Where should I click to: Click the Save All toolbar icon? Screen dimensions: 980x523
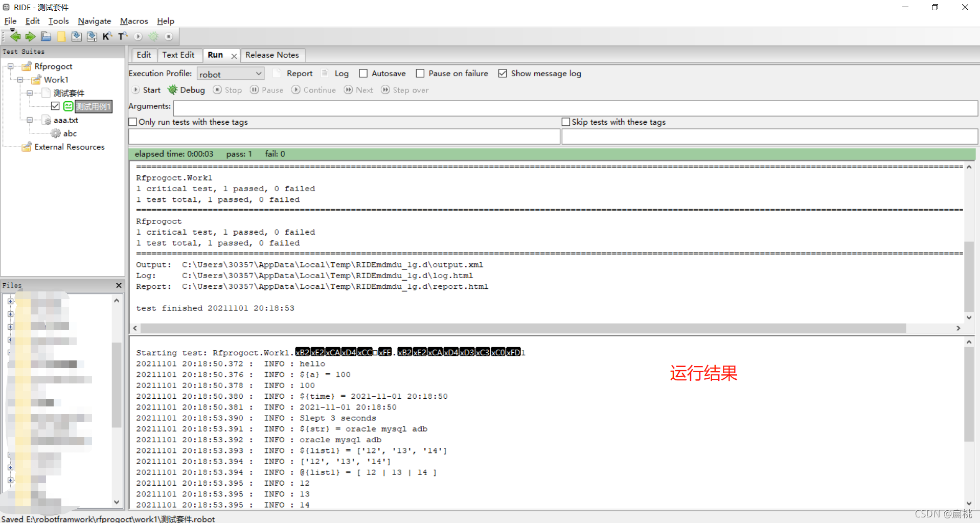click(92, 36)
